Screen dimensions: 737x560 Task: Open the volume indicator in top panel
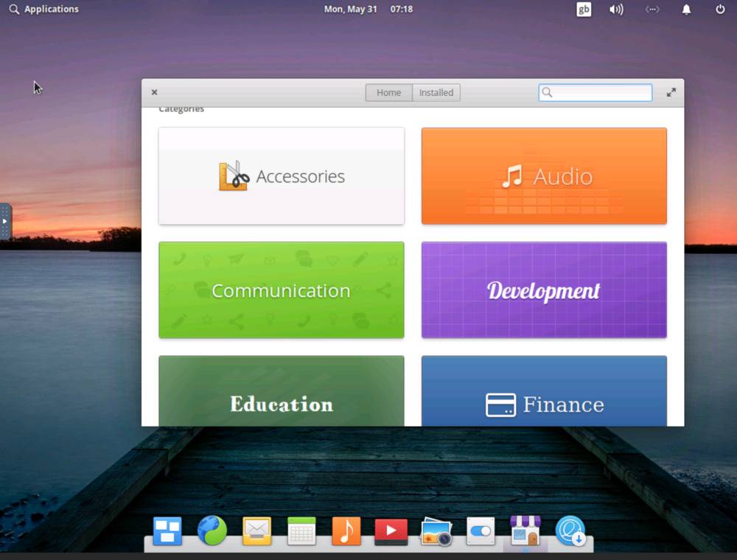coord(616,10)
